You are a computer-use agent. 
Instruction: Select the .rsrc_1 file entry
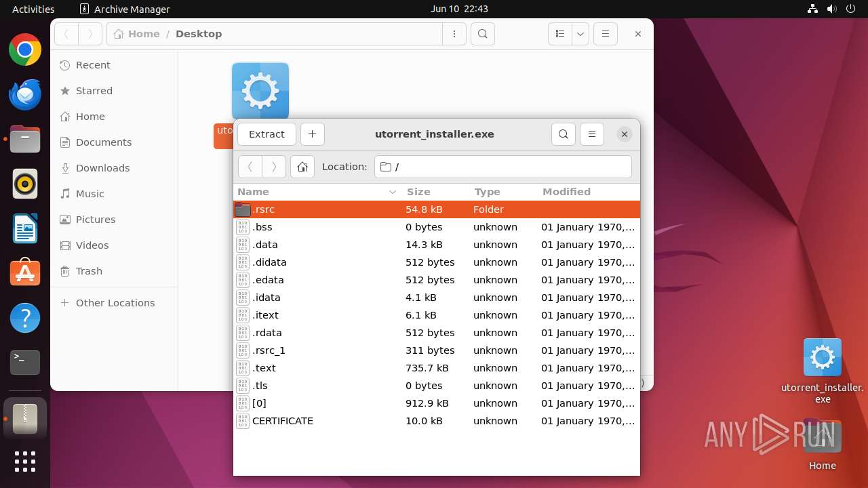[x=437, y=350]
